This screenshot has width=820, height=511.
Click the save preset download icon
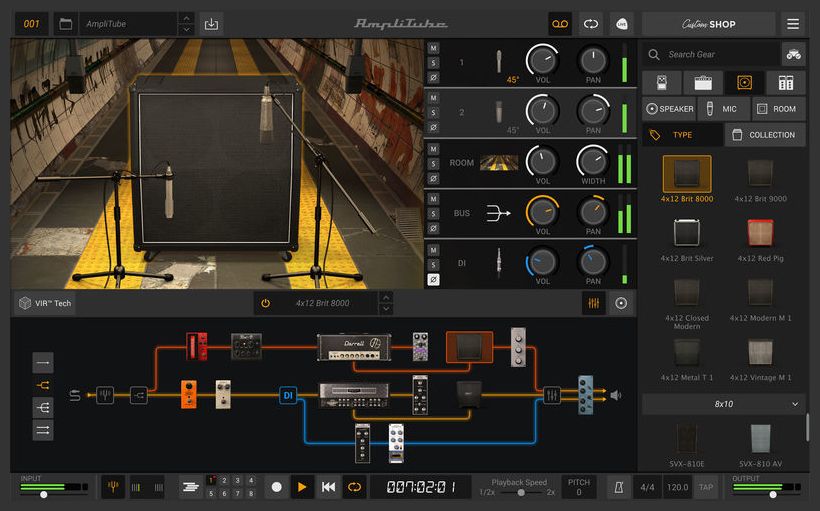click(211, 24)
